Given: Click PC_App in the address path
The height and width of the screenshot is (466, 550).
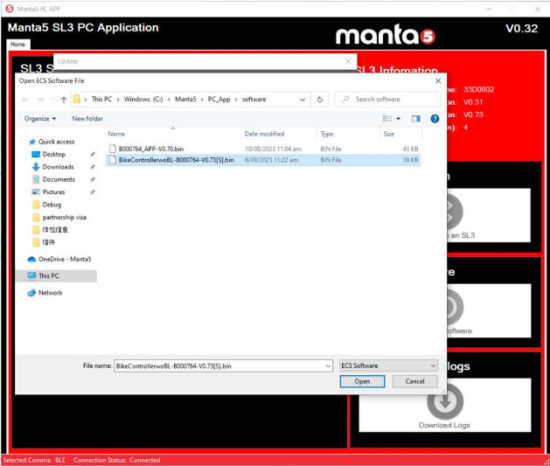Looking at the screenshot, I should point(219,99).
